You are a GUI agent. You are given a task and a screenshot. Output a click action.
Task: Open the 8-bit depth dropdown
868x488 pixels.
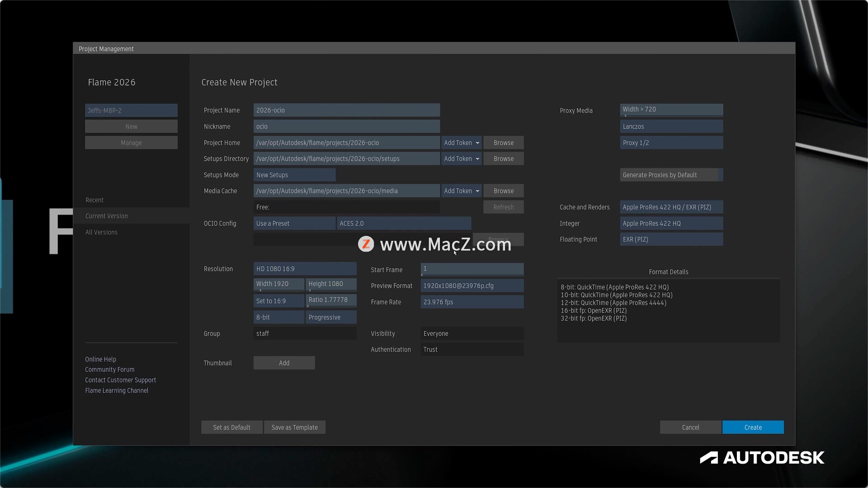[x=278, y=317]
